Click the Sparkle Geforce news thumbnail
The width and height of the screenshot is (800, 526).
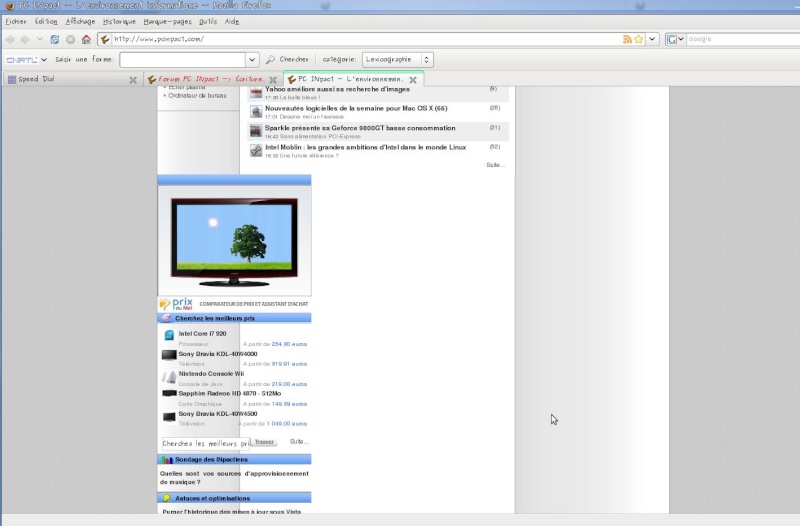(256, 131)
